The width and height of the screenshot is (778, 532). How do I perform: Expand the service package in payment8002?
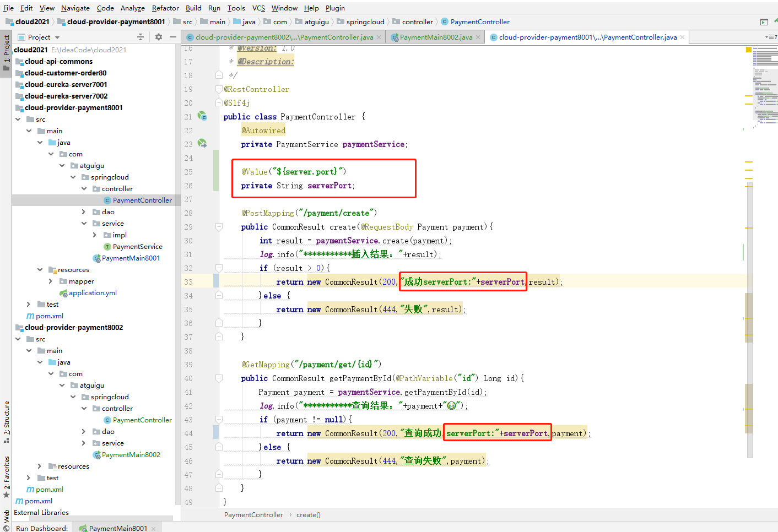[x=84, y=443]
